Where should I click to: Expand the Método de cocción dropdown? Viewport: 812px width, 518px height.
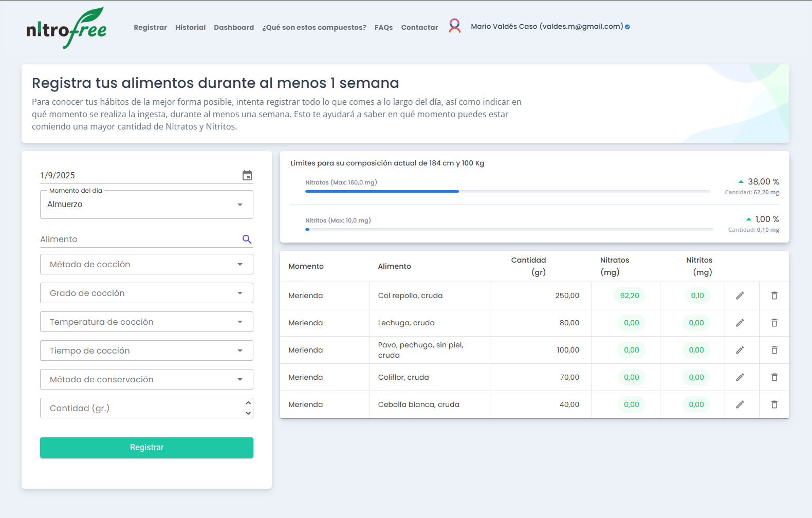click(146, 264)
